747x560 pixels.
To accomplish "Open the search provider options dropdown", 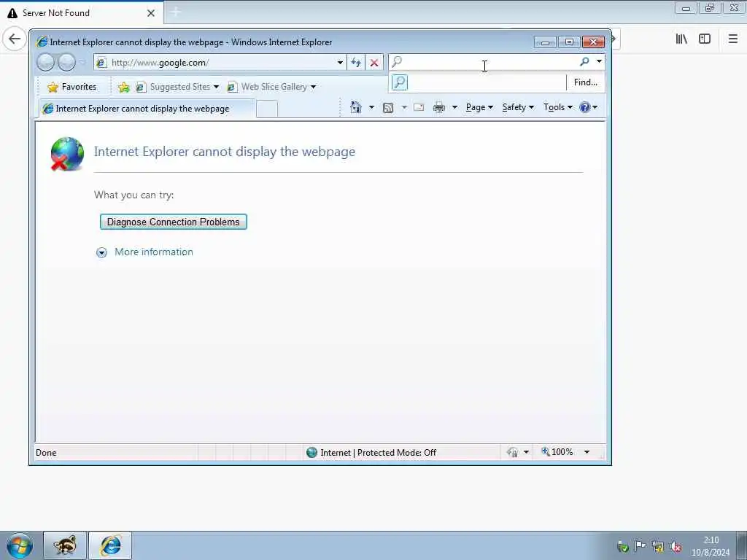I will [600, 62].
